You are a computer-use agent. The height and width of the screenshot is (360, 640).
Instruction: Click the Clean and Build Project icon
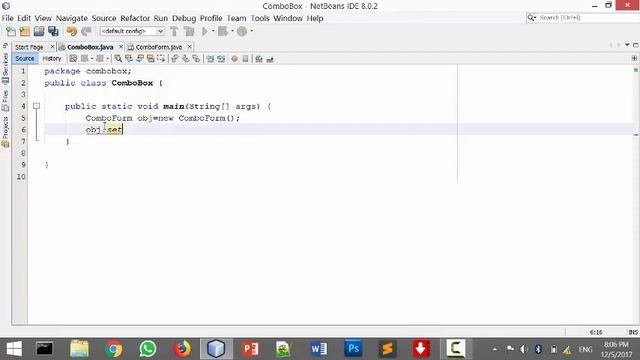(x=189, y=31)
